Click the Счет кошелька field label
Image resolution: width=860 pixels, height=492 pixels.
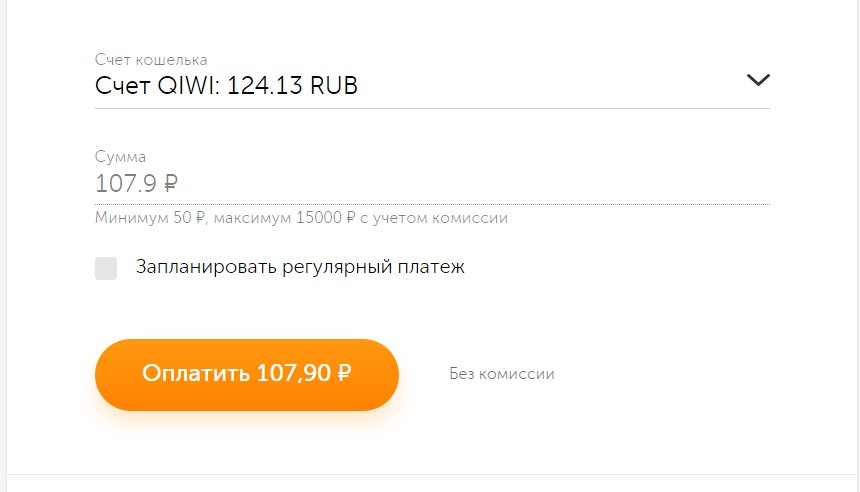[x=151, y=59]
